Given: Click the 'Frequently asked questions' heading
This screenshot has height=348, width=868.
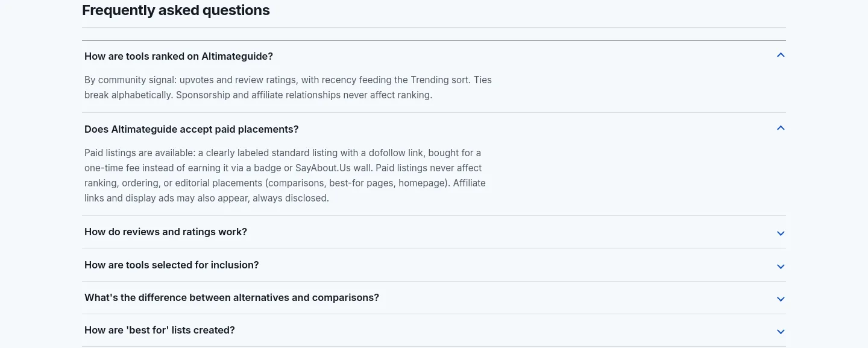Looking at the screenshot, I should tap(176, 10).
